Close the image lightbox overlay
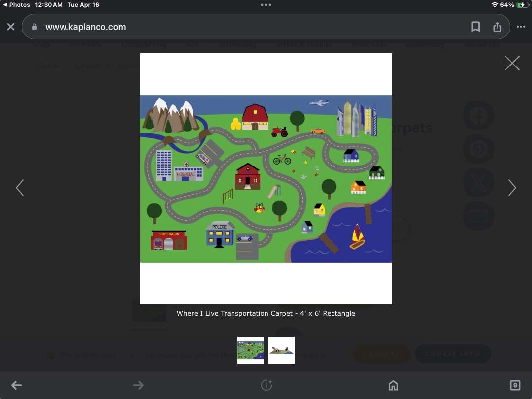 coord(512,63)
